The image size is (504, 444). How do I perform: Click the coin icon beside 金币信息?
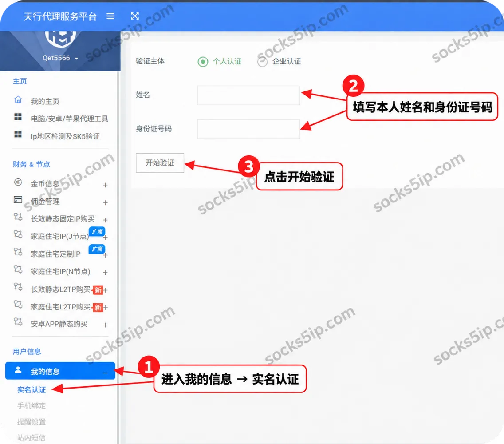click(x=18, y=182)
